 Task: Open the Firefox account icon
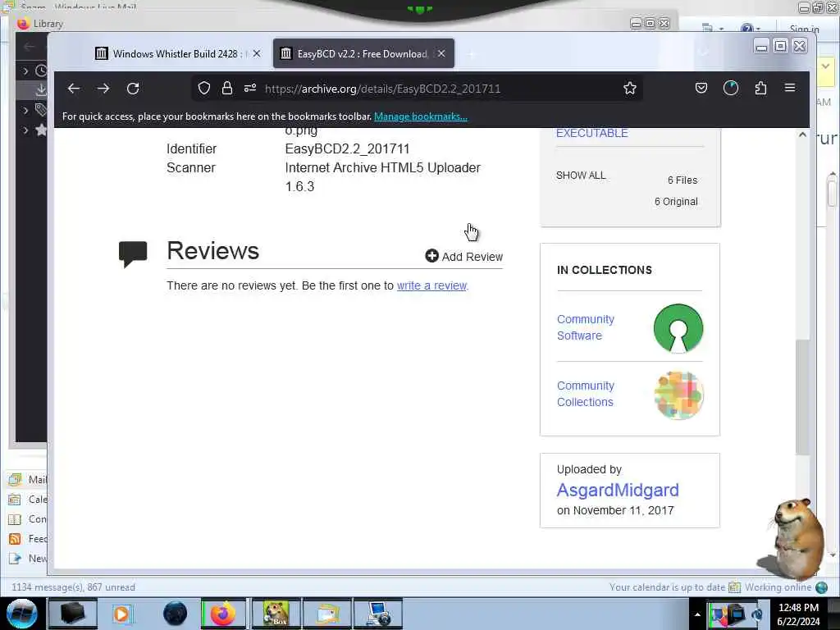tap(731, 88)
